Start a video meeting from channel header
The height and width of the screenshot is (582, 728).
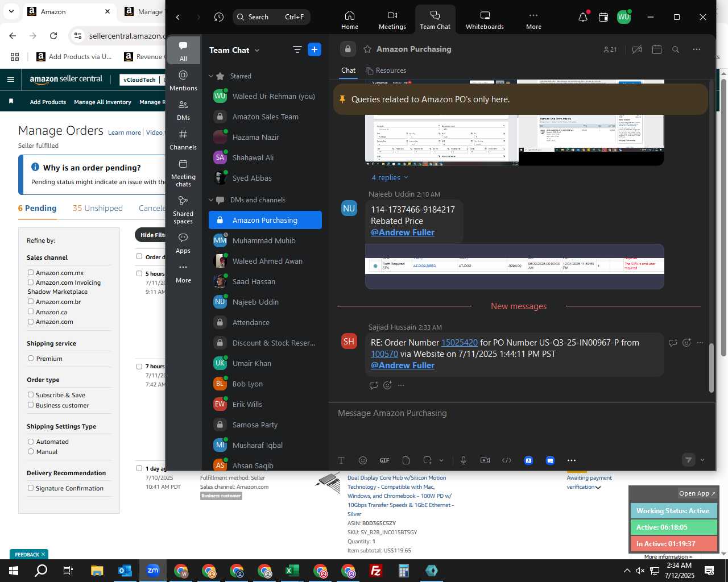(637, 49)
